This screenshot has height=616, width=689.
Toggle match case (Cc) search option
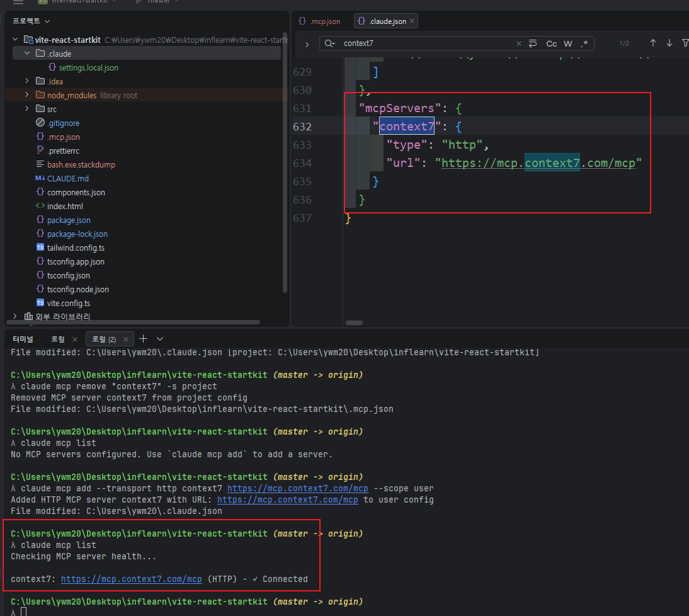coord(551,43)
